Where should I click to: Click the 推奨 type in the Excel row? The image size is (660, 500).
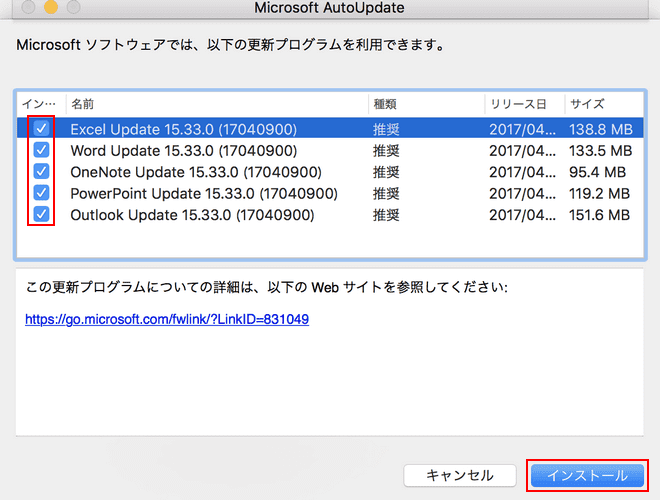click(386, 129)
